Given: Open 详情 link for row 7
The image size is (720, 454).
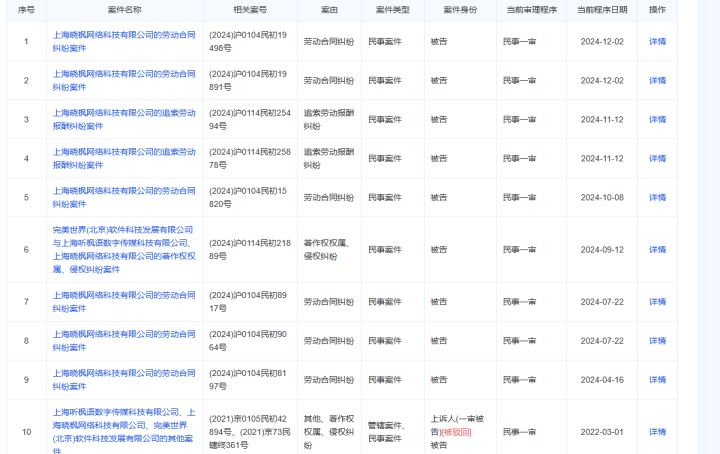Looking at the screenshot, I should (657, 302).
